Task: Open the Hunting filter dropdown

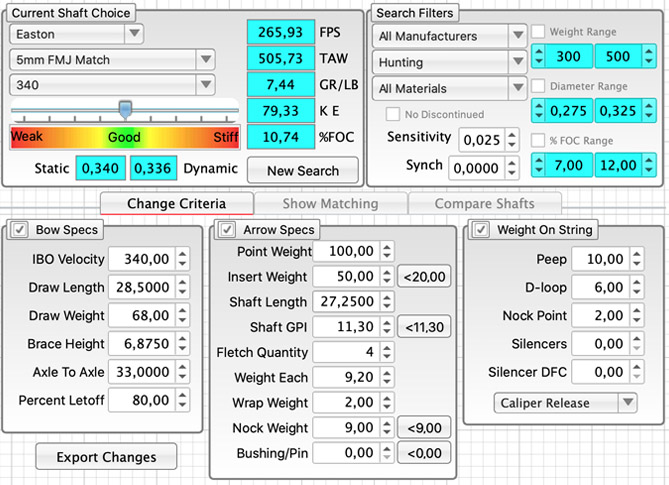Action: coord(449,62)
